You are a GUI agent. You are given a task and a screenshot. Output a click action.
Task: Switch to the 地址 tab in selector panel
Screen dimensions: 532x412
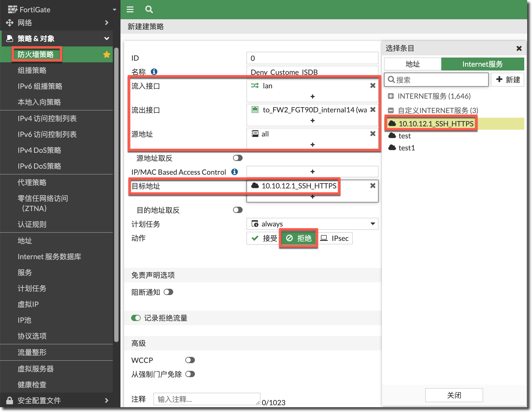(412, 64)
